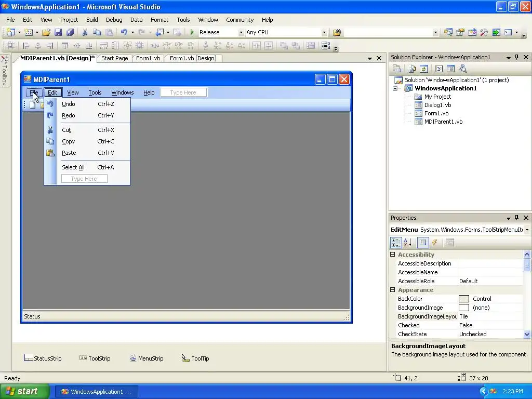Click the blue Undo arrow in the main toolbar

pyautogui.click(x=124, y=32)
